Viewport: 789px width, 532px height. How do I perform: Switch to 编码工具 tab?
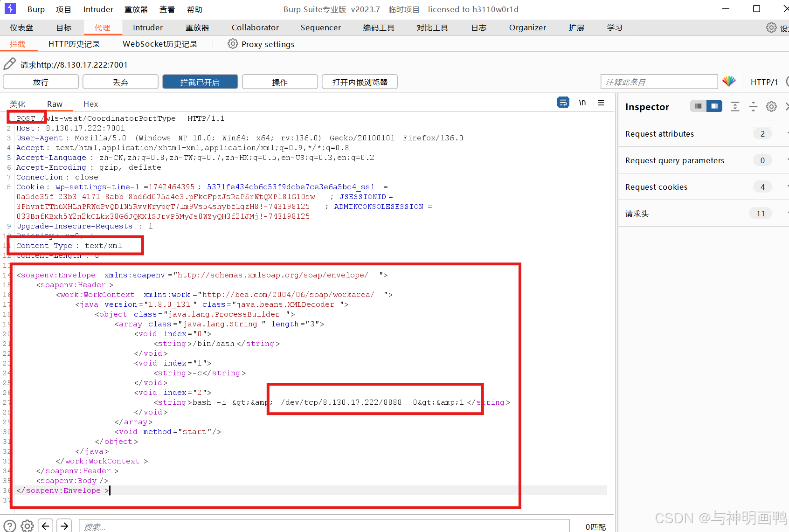click(x=379, y=28)
